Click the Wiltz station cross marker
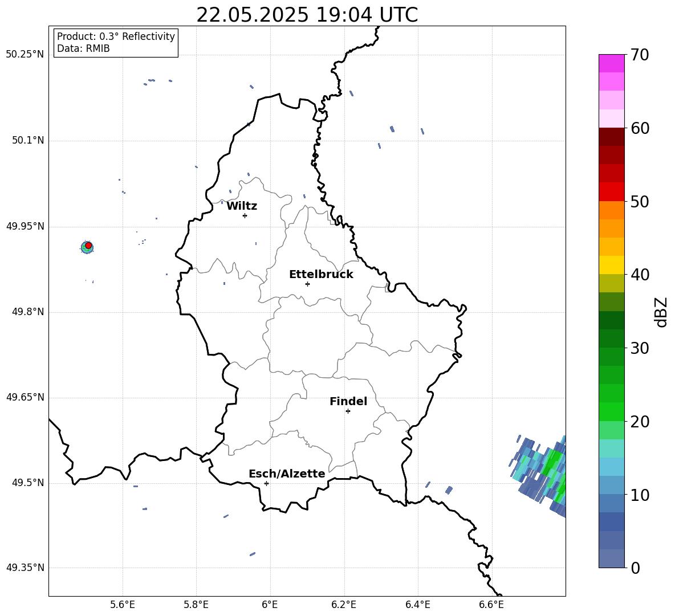Viewport: 675px width, 616px height. 245,215
